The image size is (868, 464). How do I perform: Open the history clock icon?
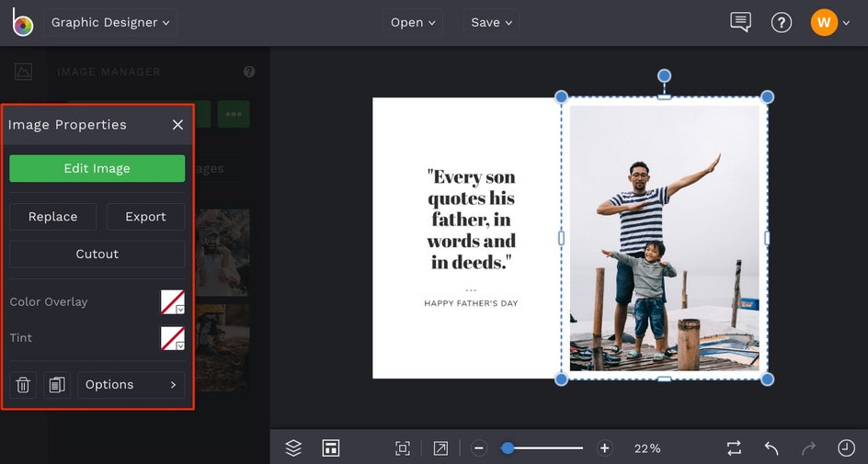click(x=846, y=448)
